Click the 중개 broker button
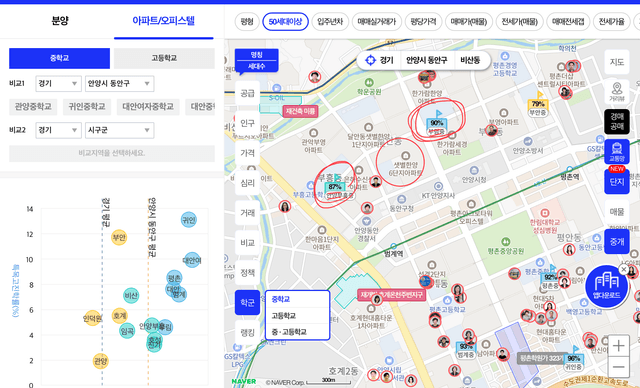640x388 pixels. tap(617, 242)
